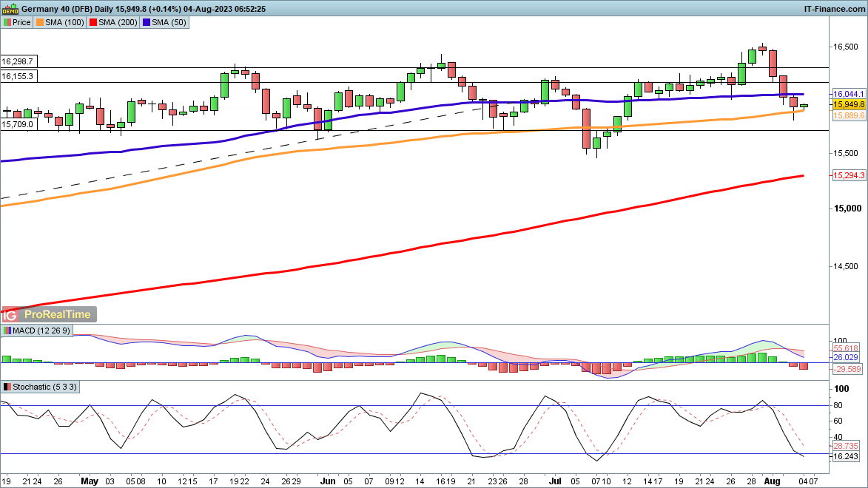This screenshot has width=868, height=488.
Task: Click the orange SMA (100) color swatch
Action: coord(40,23)
